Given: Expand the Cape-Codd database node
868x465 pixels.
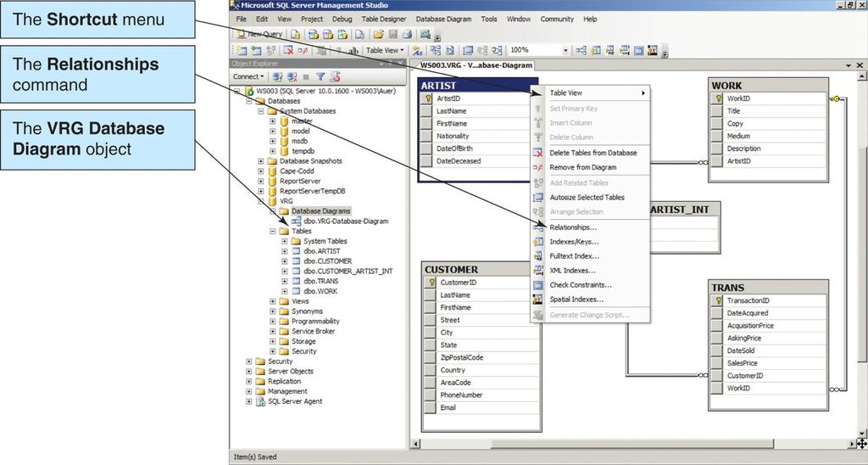Looking at the screenshot, I should (x=260, y=171).
